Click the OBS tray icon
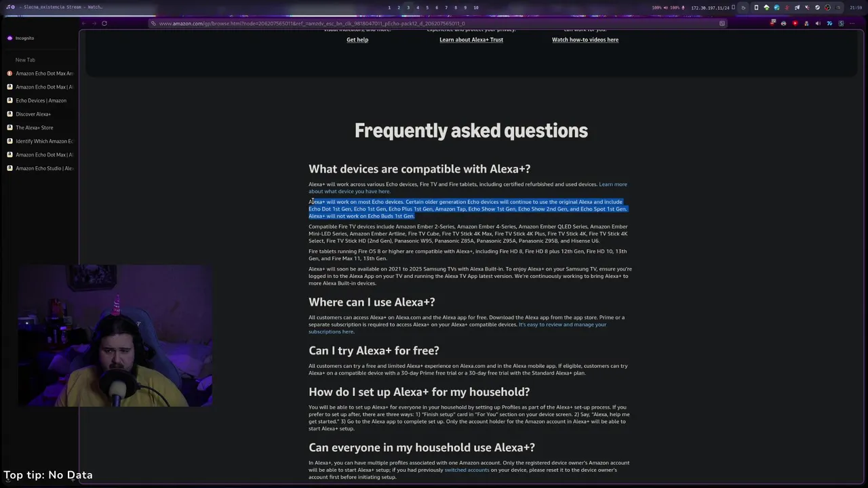The height and width of the screenshot is (488, 868). (x=827, y=7)
